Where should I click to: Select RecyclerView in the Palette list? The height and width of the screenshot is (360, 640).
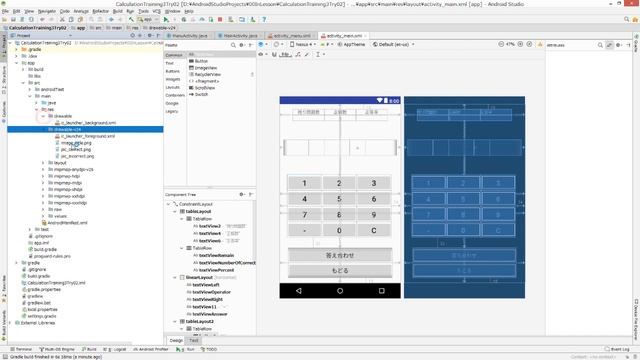[x=208, y=74]
